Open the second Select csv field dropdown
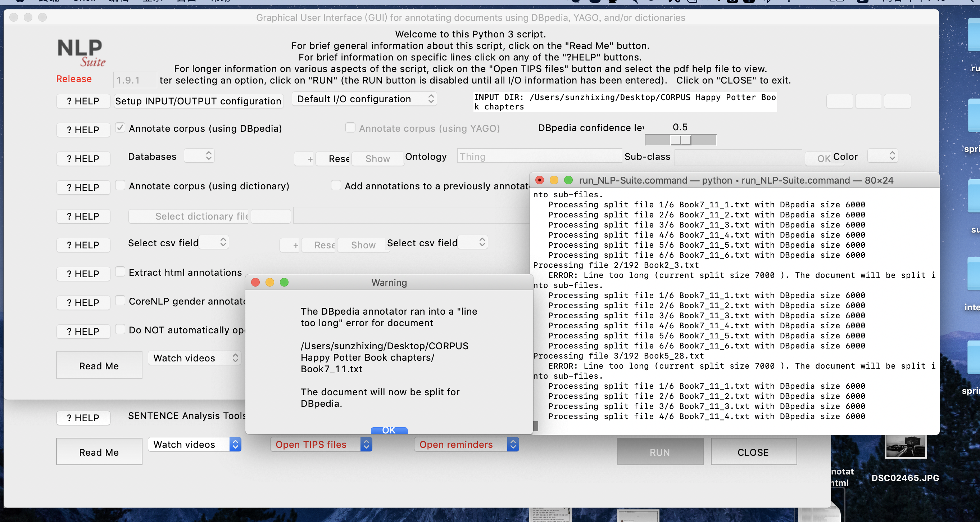 pyautogui.click(x=473, y=243)
